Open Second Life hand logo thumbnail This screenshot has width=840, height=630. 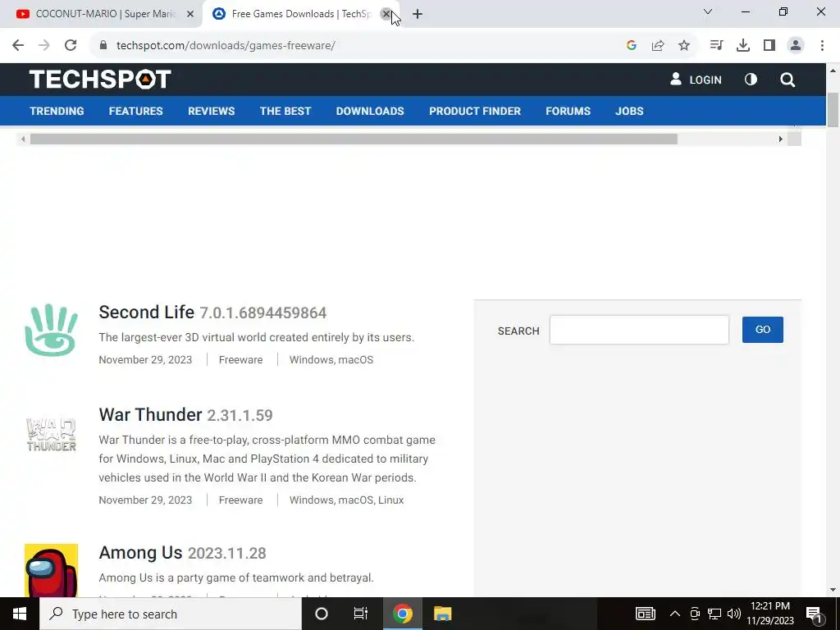(52, 330)
